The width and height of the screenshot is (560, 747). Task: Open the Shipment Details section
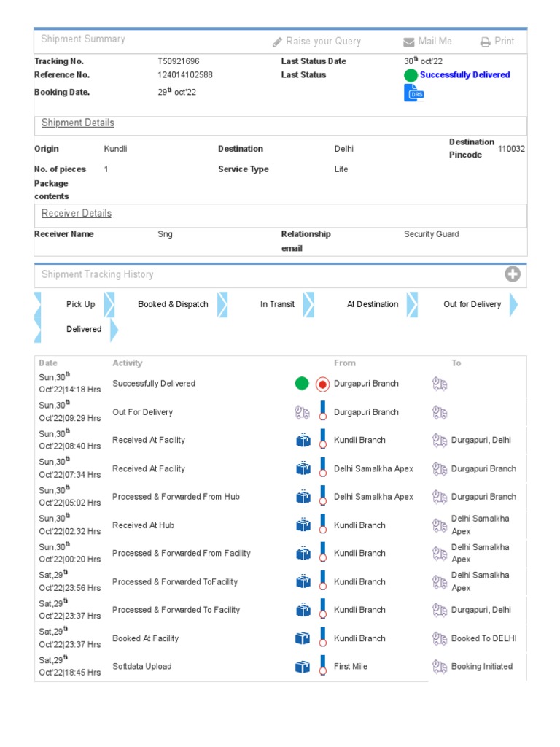tap(78, 123)
